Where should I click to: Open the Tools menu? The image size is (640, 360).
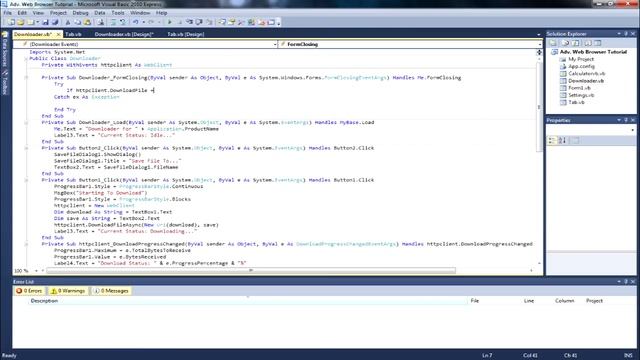tap(118, 13)
